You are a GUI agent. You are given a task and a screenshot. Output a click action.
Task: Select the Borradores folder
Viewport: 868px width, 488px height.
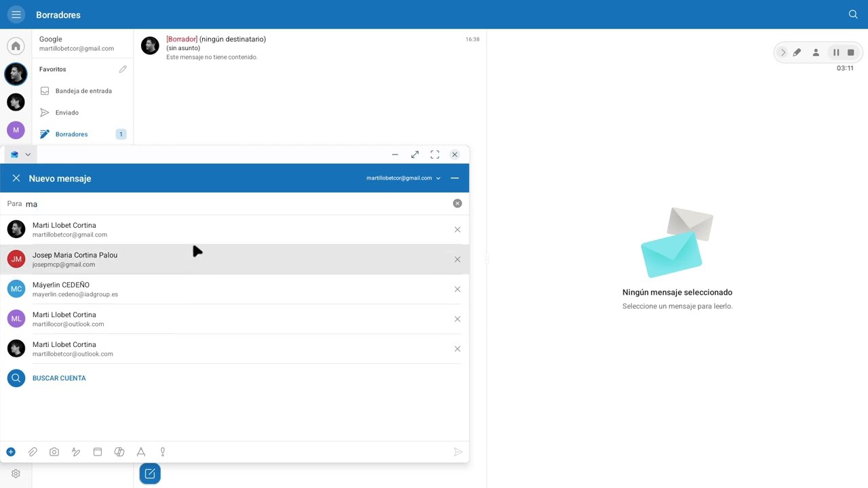click(83, 134)
